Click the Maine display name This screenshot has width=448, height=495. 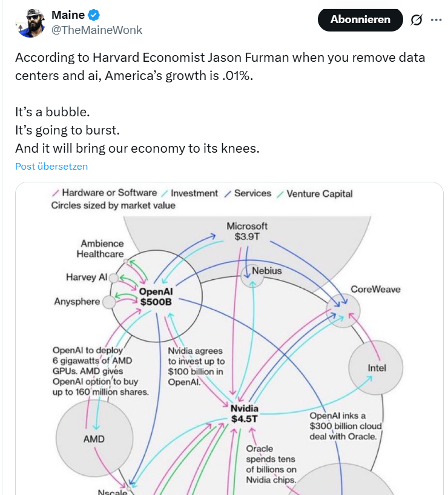68,15
